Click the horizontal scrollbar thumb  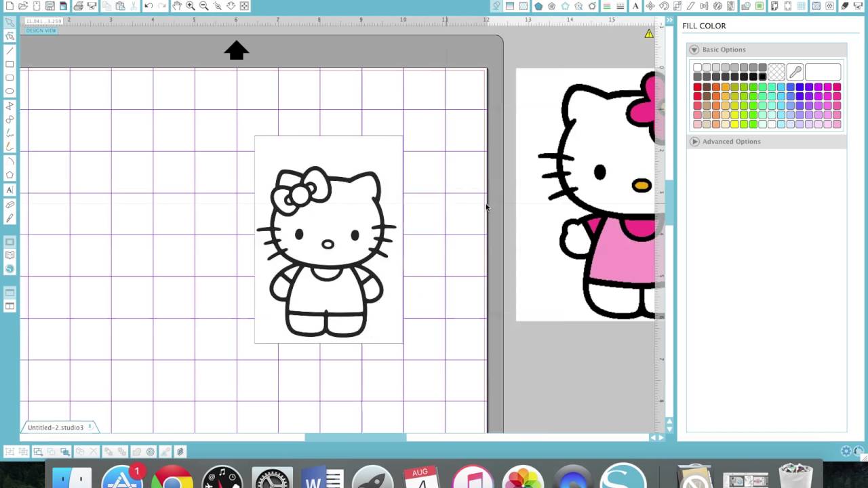tap(356, 438)
